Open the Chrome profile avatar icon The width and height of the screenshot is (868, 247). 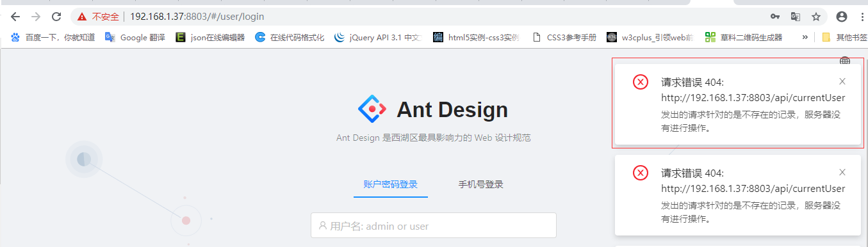point(842,17)
